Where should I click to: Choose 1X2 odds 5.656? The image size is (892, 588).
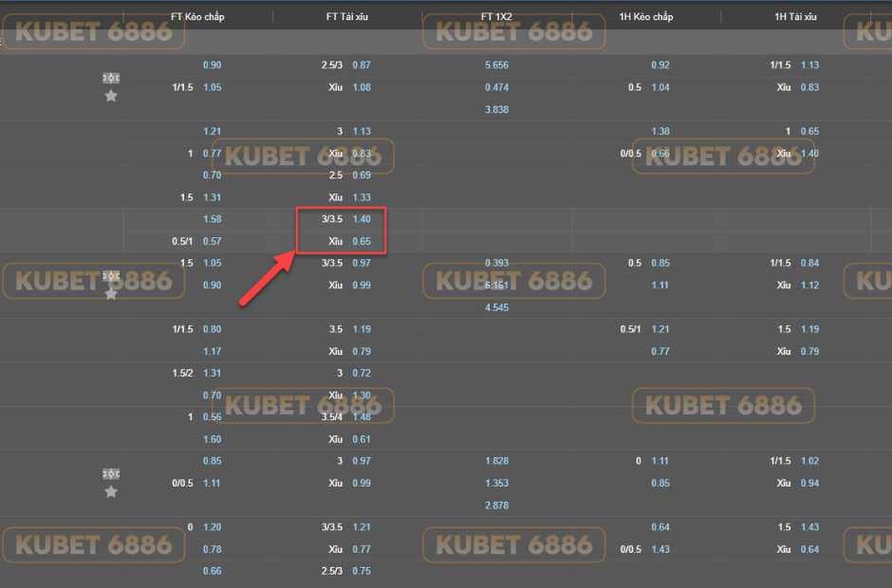(x=496, y=64)
